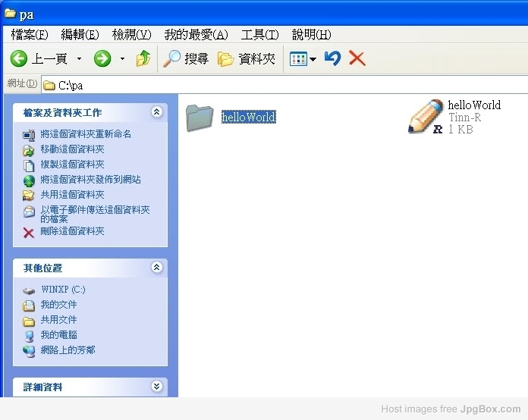Click 移動這個資料夾 link
The width and height of the screenshot is (528, 420).
click(72, 149)
